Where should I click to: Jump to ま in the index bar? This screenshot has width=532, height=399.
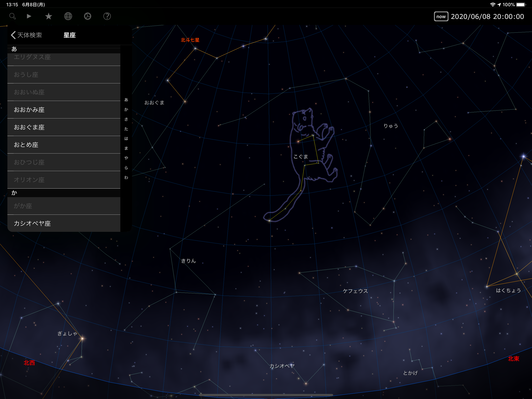tap(126, 148)
